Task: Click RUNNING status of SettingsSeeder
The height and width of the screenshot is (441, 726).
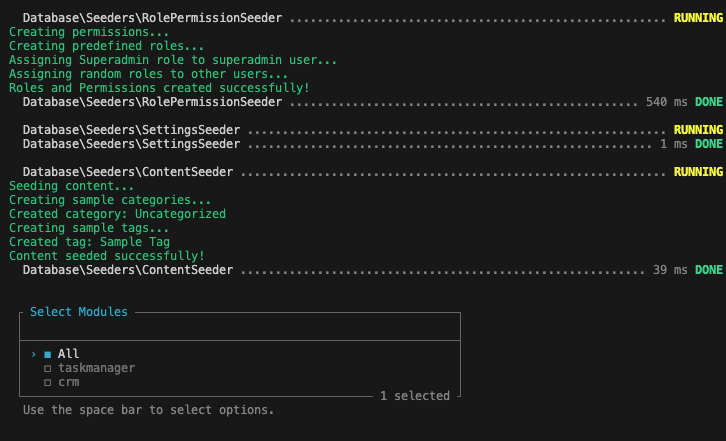Action: coord(698,130)
